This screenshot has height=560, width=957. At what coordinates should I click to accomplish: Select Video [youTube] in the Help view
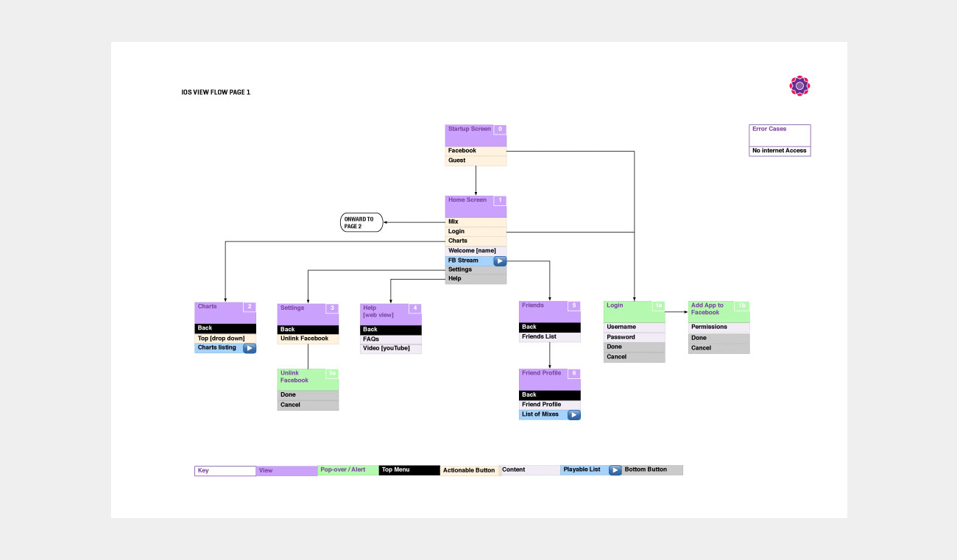click(x=390, y=349)
